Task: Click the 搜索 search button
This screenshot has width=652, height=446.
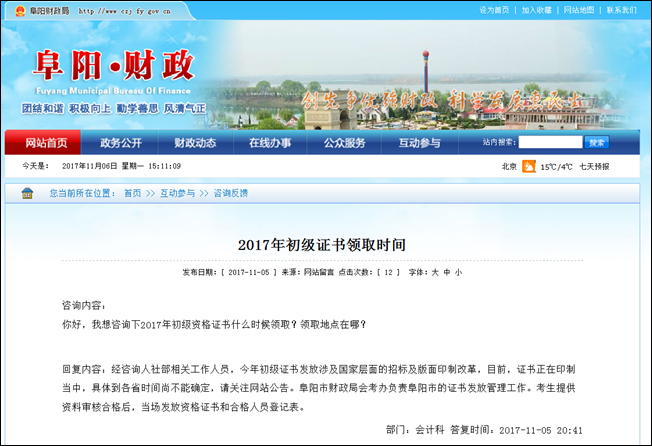Action: click(597, 143)
